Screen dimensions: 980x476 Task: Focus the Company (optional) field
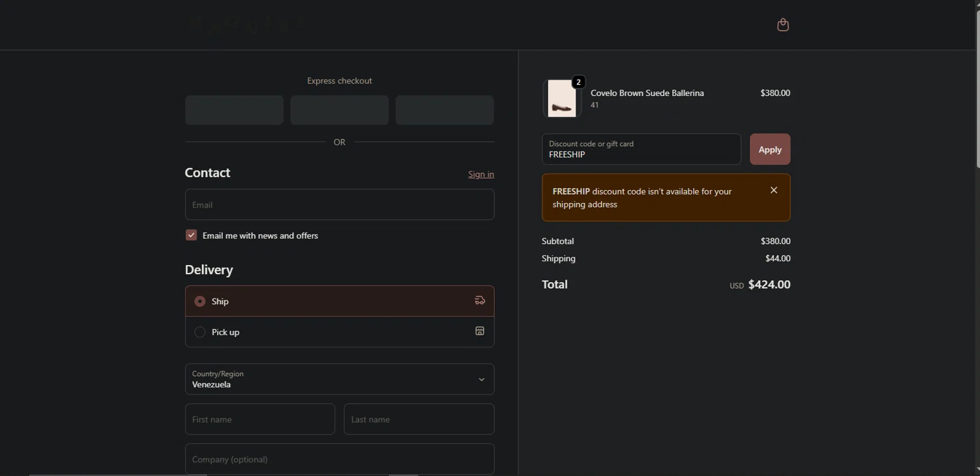[340, 459]
